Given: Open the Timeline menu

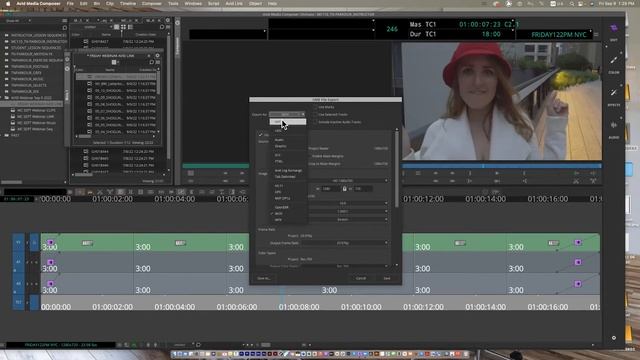Looking at the screenshot, I should click(x=128, y=4).
